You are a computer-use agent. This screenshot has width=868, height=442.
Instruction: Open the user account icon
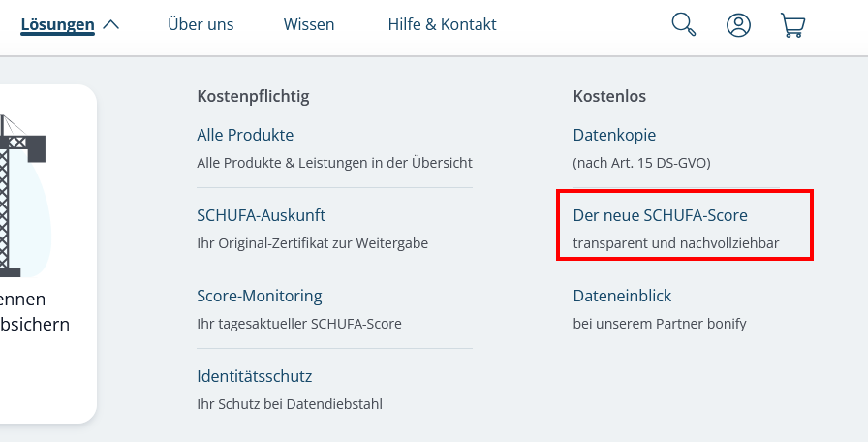(x=738, y=25)
